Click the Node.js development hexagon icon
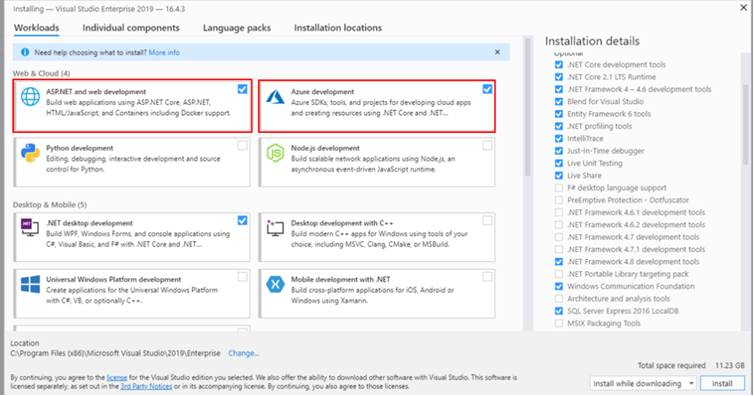 (276, 153)
